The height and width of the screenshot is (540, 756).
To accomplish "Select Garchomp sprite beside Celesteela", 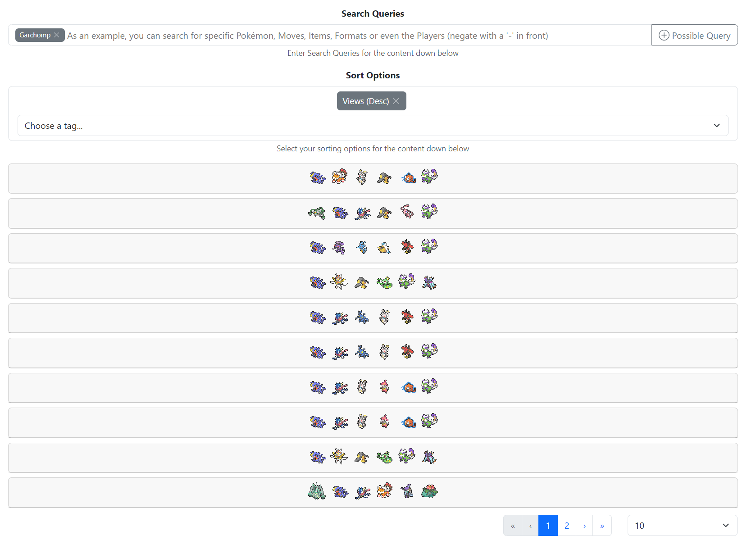I will (x=340, y=491).
